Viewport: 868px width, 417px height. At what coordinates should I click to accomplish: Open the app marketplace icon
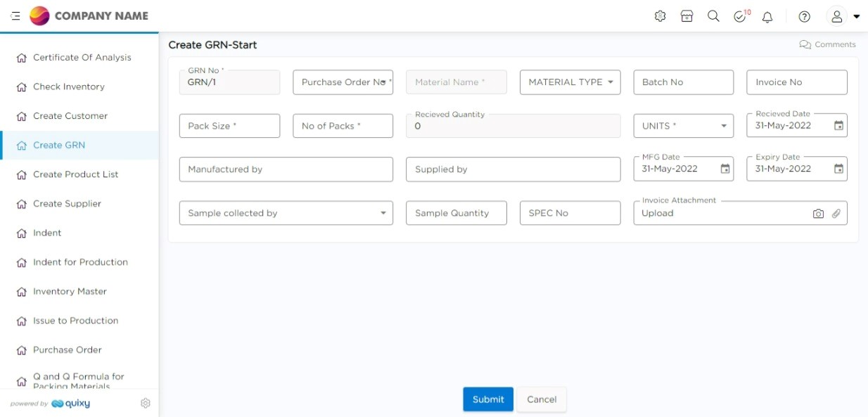687,15
